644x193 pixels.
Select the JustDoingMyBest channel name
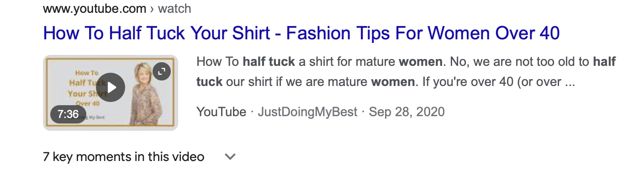307,112
